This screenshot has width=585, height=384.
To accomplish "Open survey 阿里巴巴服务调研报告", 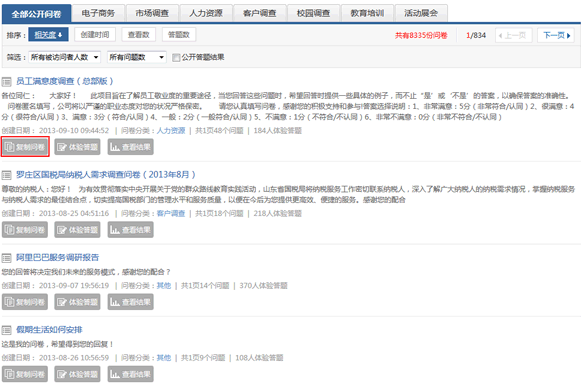I will click(x=57, y=257).
